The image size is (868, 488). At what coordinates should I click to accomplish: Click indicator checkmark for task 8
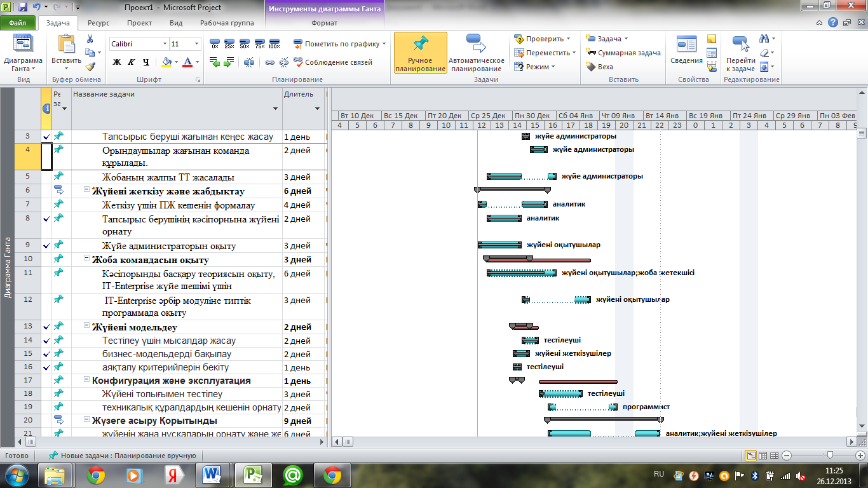[46, 219]
